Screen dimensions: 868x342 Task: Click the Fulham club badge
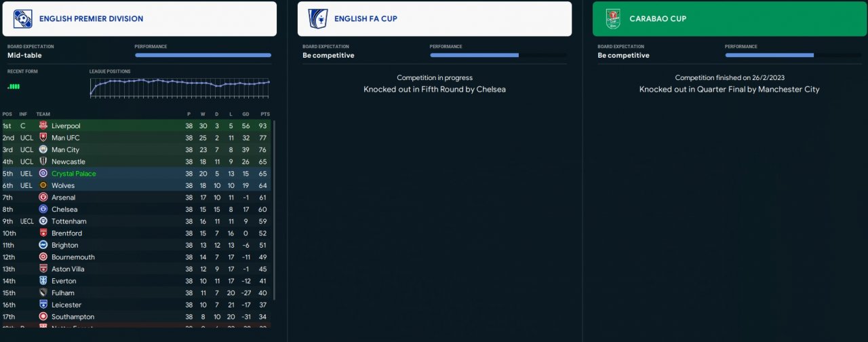click(43, 292)
